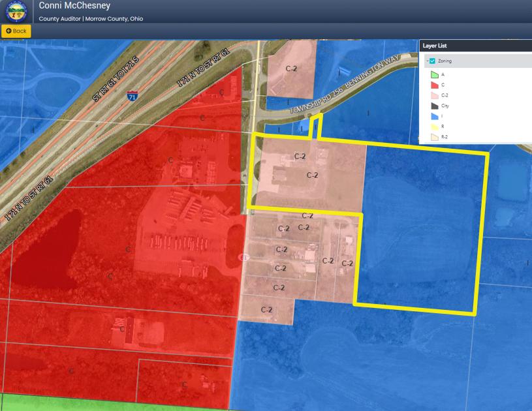Click the beige R-2 zoning legend symbol
Image resolution: width=532 pixels, height=411 pixels.
[x=434, y=137]
